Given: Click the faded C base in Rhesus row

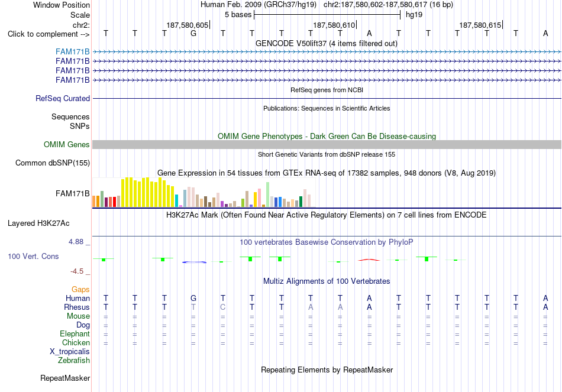Looking at the screenshot, I should pos(223,307).
